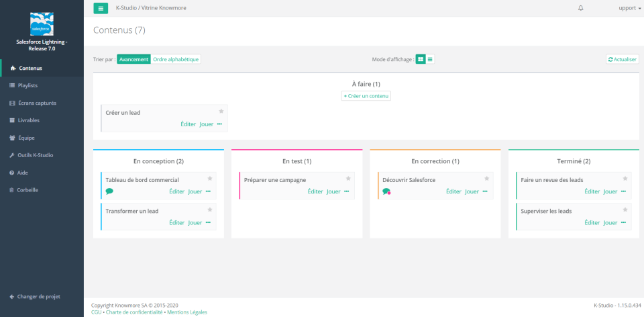
Task: Open comments on Tableau de bord commercial
Action: 109,191
